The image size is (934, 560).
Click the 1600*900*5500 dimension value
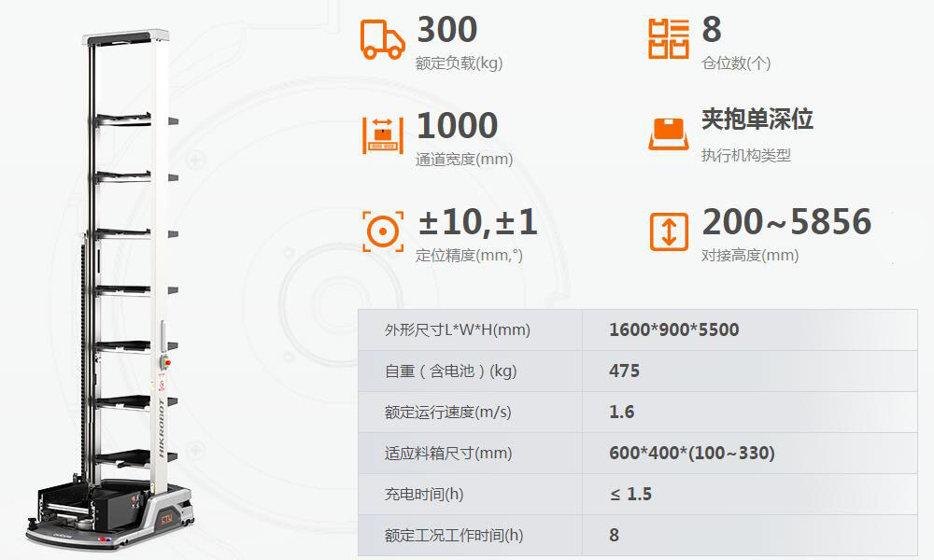[673, 329]
